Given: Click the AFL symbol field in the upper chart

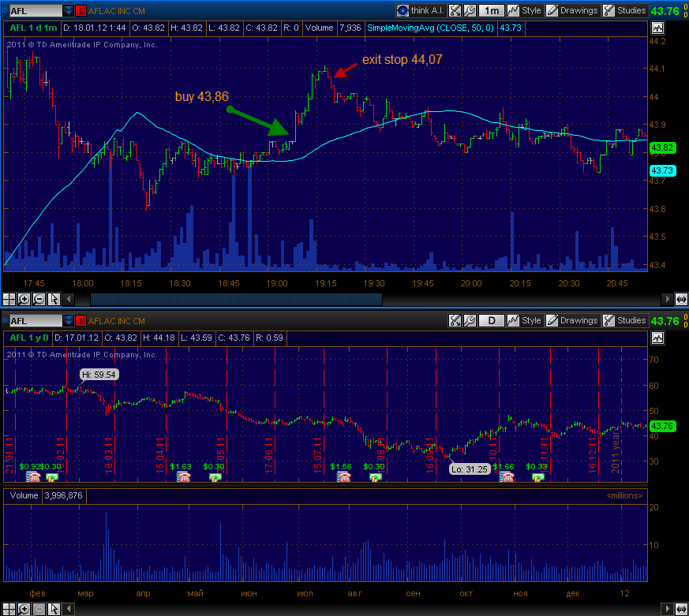Looking at the screenshot, I should pos(36,11).
